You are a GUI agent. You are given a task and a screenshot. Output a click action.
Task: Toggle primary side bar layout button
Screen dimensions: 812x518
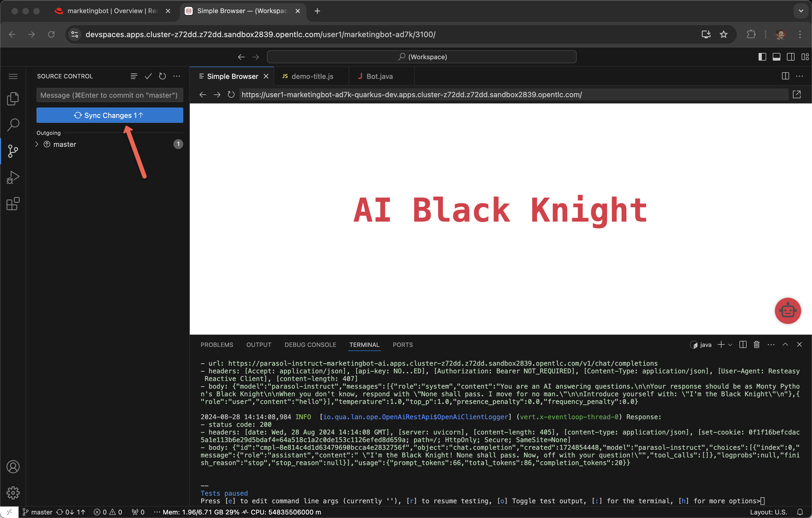tap(762, 57)
